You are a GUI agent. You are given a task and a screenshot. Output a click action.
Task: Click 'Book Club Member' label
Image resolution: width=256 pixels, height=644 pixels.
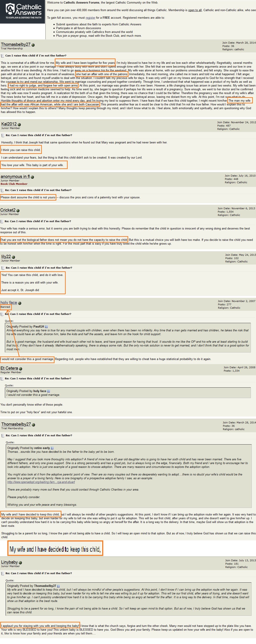(x=14, y=184)
